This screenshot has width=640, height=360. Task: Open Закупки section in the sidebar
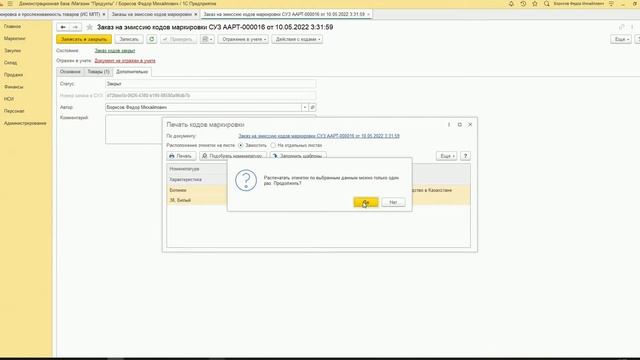pos(12,51)
